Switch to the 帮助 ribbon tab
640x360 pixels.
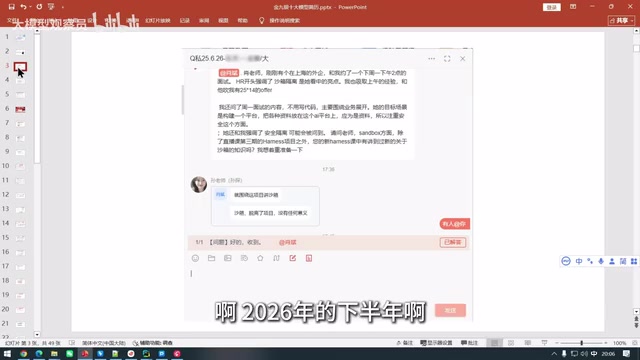(x=242, y=20)
